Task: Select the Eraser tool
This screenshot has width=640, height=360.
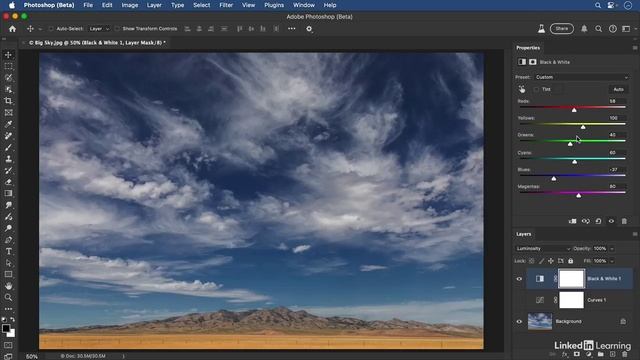Action: pos(8,182)
